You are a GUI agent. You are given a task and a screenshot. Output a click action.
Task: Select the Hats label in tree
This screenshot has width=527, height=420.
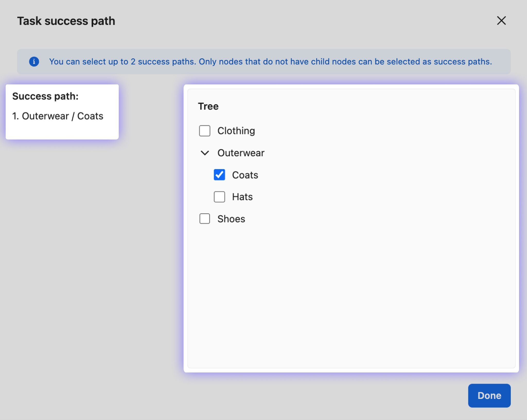pyautogui.click(x=242, y=197)
